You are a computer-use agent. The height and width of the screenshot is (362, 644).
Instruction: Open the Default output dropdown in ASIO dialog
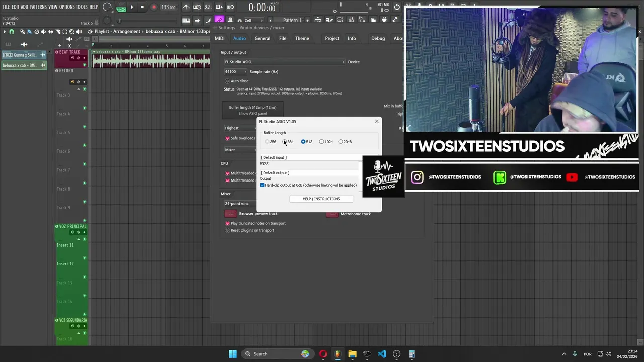coord(310,173)
